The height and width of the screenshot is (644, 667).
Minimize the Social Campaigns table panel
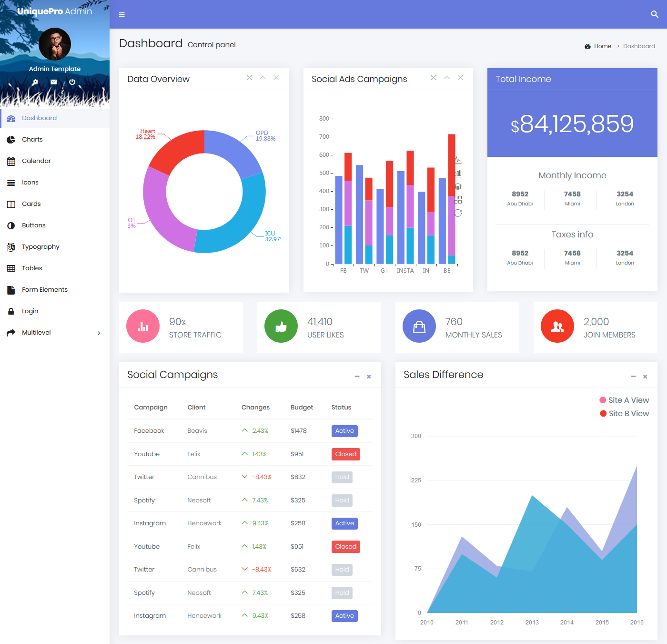pos(357,377)
